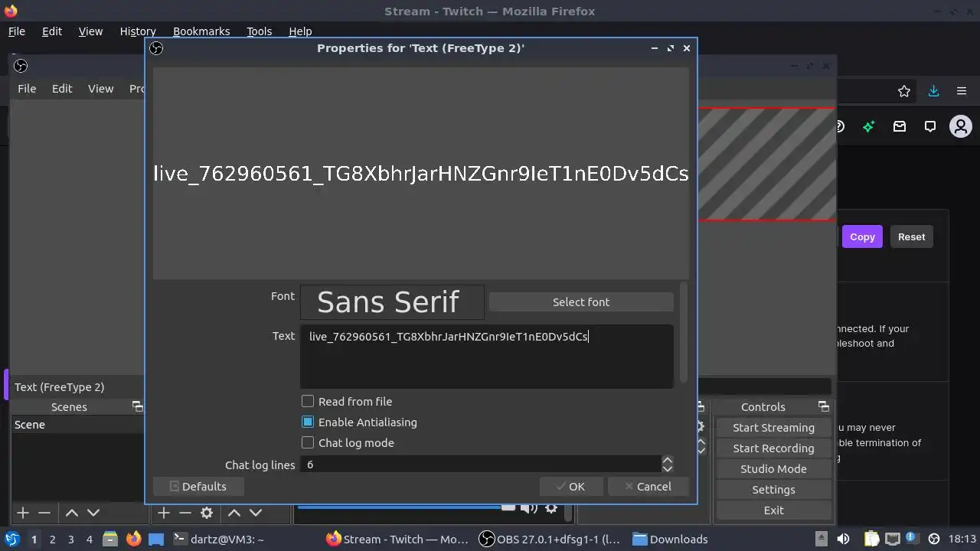The image size is (980, 551).
Task: Move source down with the arrow icon
Action: point(256,513)
